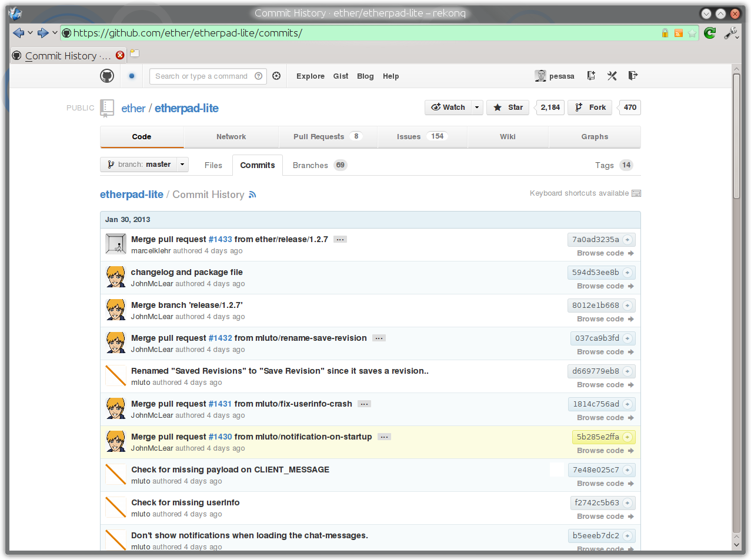751x560 pixels.
Task: Focus the 'Search or type a command' field
Action: click(x=208, y=76)
